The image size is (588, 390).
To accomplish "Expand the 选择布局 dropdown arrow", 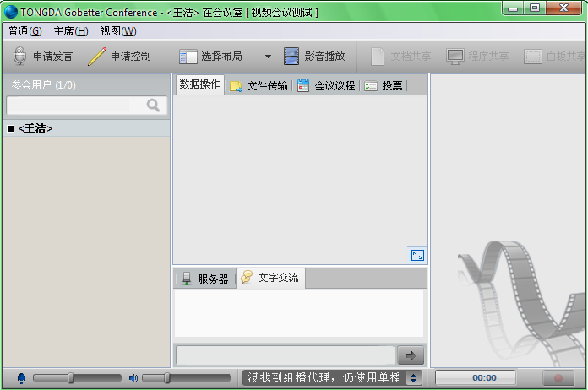I will click(x=268, y=57).
